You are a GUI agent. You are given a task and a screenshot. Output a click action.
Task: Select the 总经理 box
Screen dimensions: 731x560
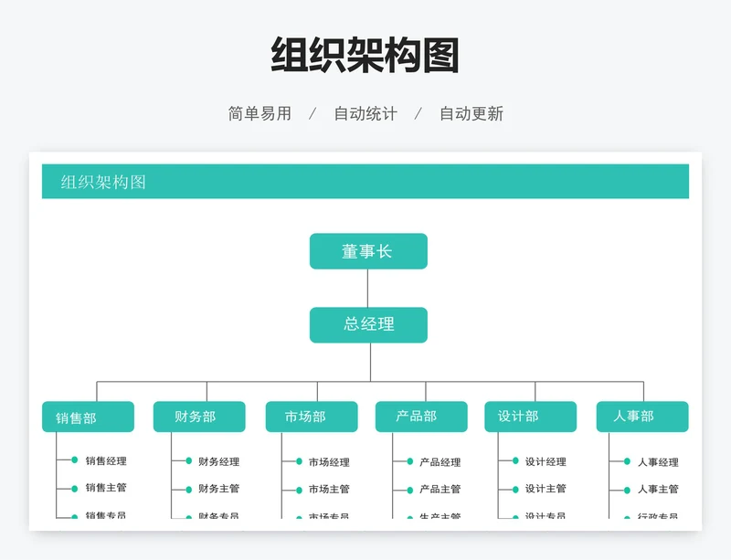[x=368, y=325]
